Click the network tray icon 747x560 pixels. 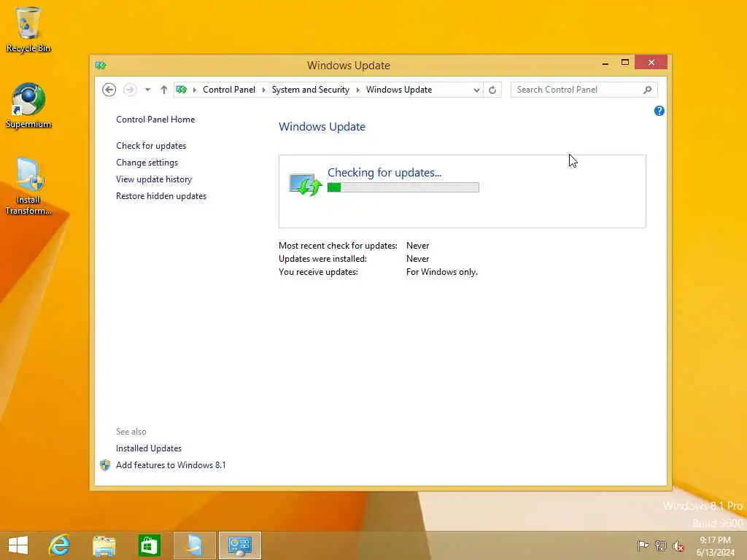click(660, 545)
